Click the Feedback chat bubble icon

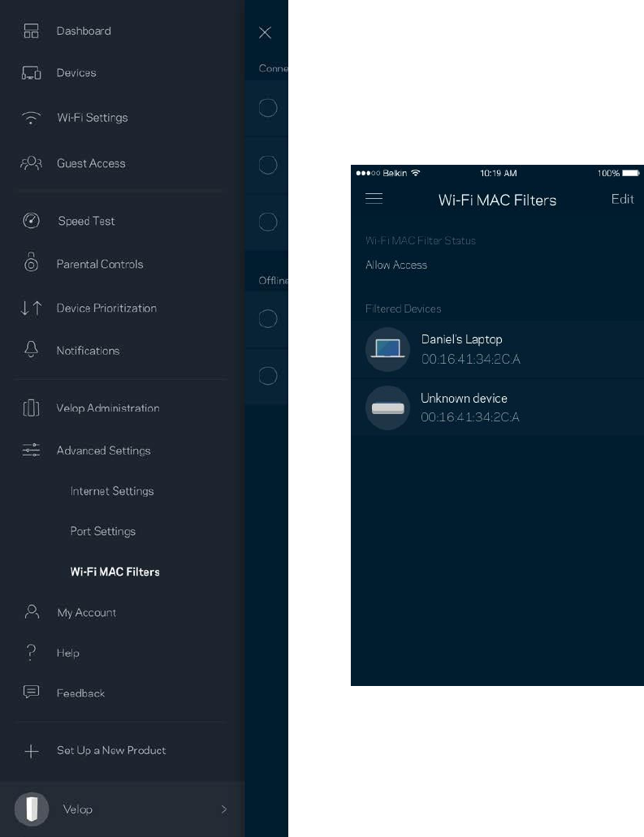(31, 692)
